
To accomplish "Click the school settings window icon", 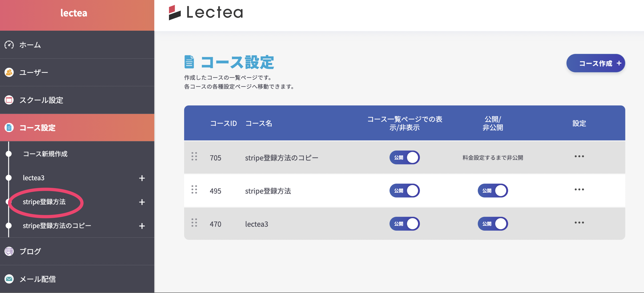I will pyautogui.click(x=9, y=100).
